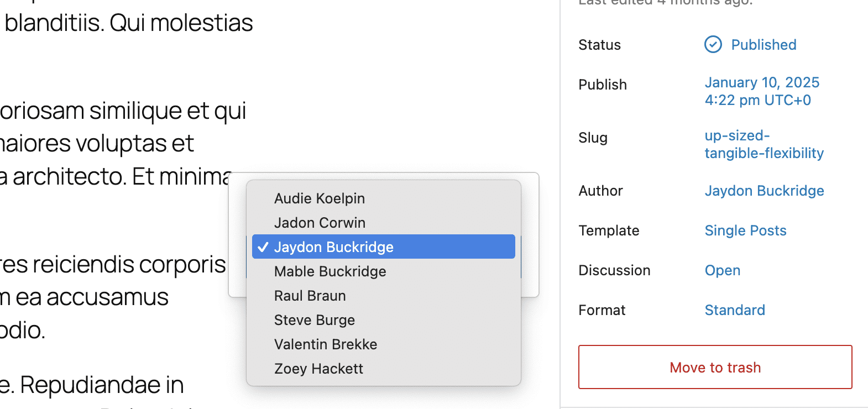868x409 pixels.
Task: Click into the paragraph starting 'blanditiis'
Action: coord(128,23)
